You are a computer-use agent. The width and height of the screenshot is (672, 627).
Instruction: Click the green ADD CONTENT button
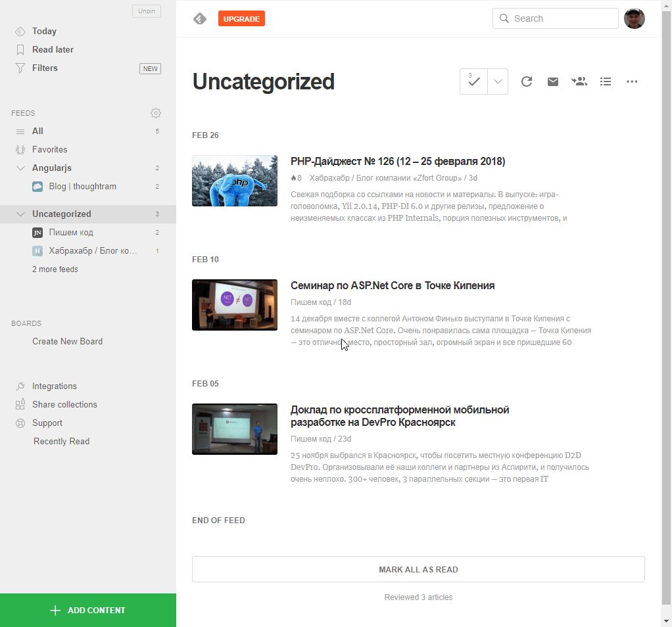pyautogui.click(x=88, y=611)
